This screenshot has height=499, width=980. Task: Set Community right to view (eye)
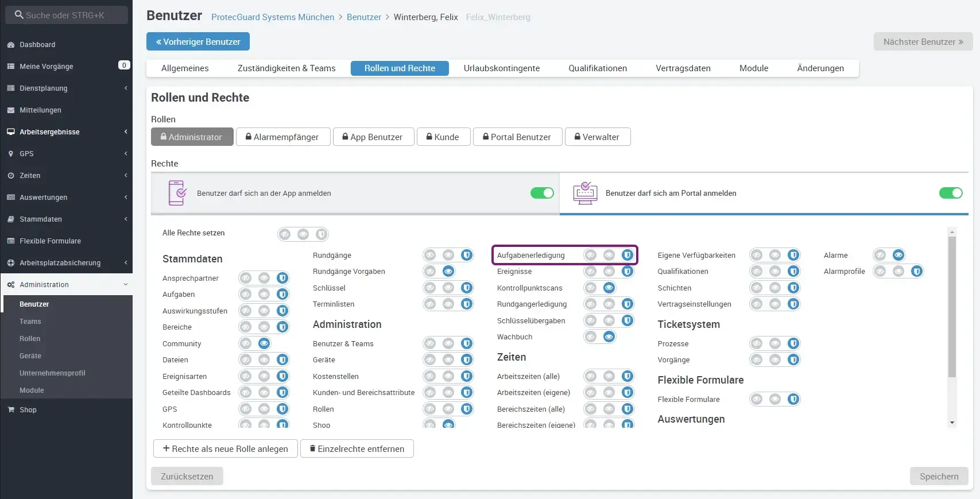tap(264, 343)
